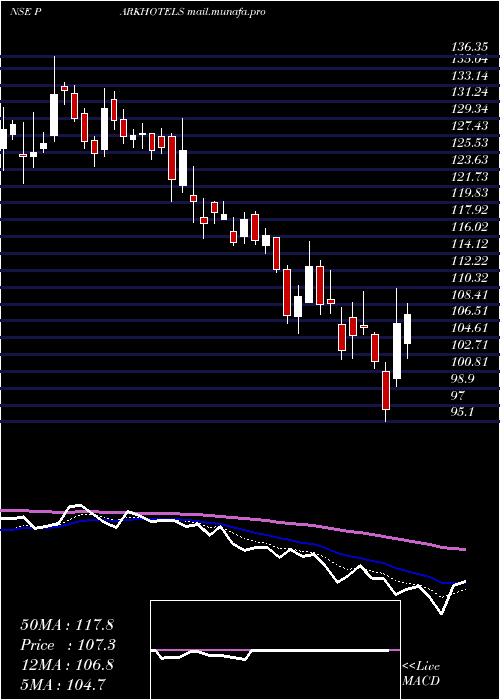
Task: Click the 98.9 price label
Action: click(x=463, y=379)
